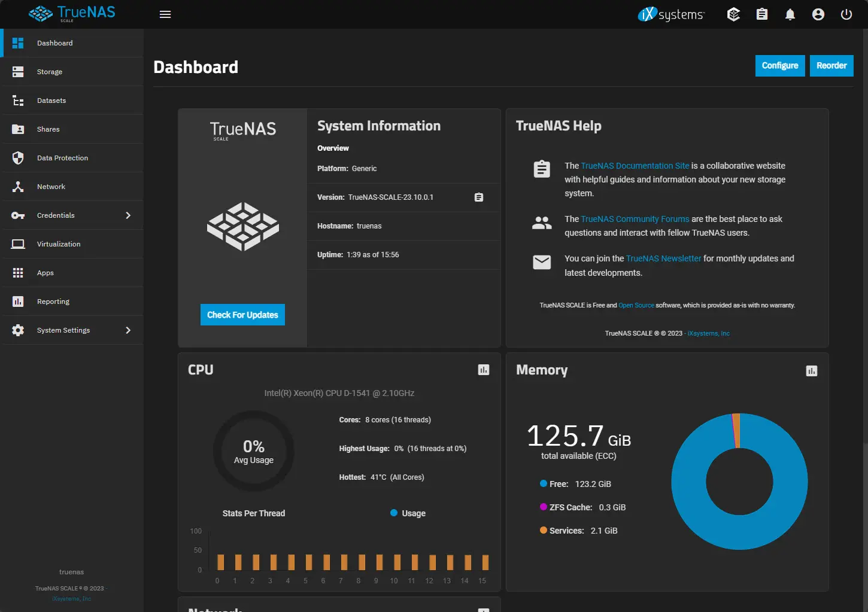This screenshot has width=868, height=612.
Task: Click the Virtualization laptop icon
Action: (x=18, y=244)
